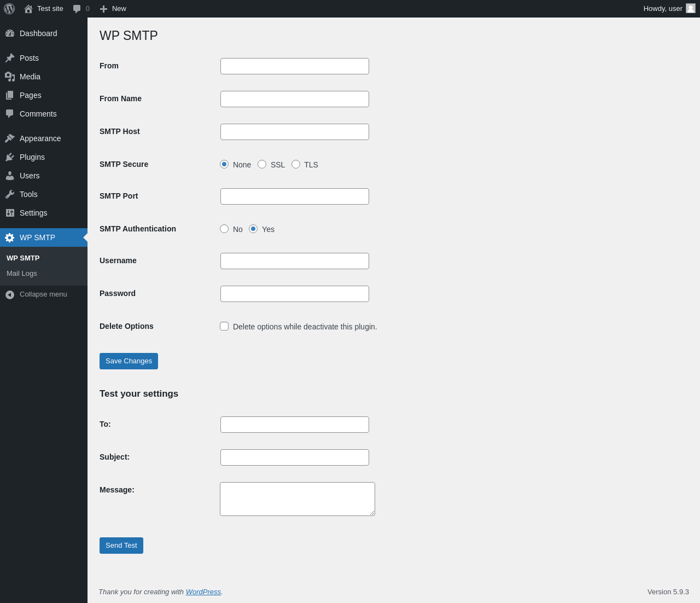Open Media menu item
700x603 pixels.
coord(44,77)
